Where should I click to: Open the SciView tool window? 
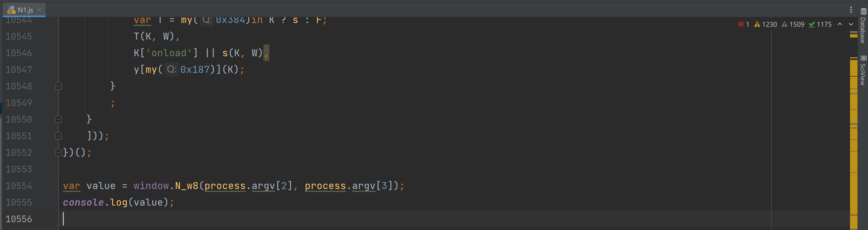[x=863, y=70]
